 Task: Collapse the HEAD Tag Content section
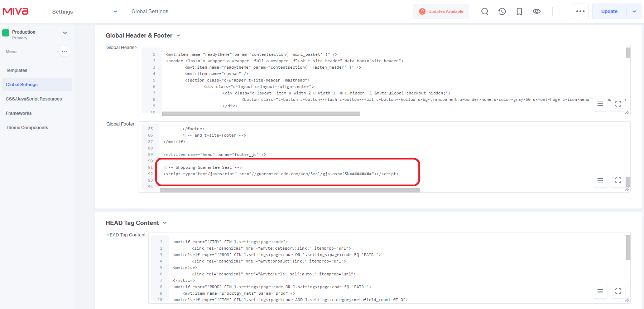coord(165,223)
